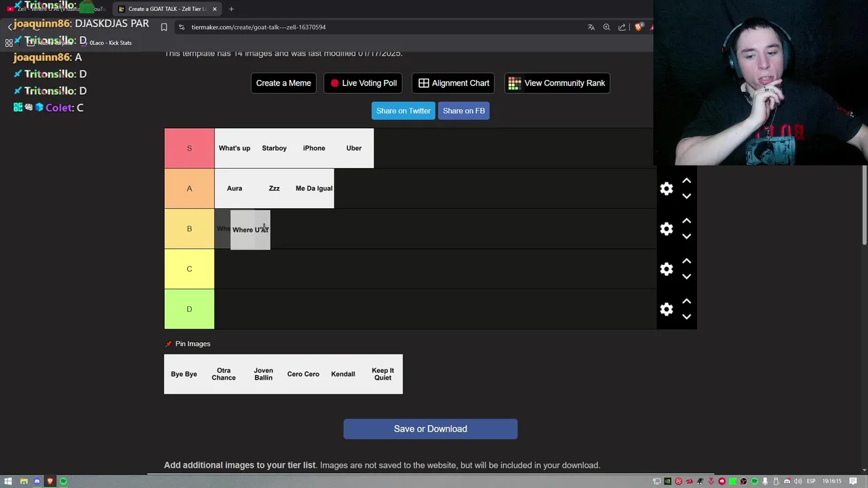868x488 pixels.
Task: Click the D tier green label
Action: tap(189, 309)
